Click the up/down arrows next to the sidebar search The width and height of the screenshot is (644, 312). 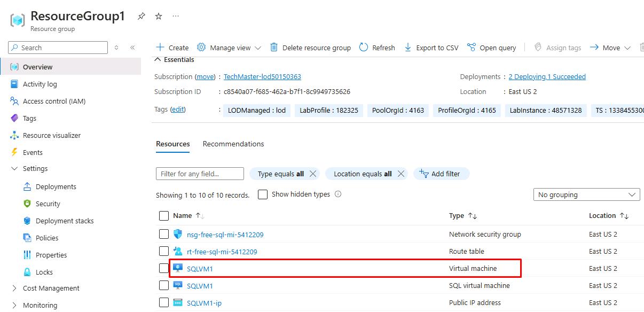coord(117,48)
